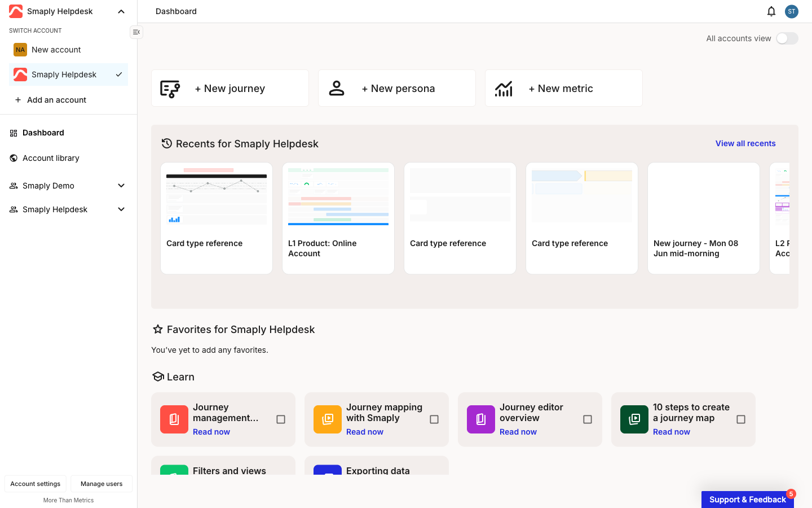Expand the Smaply Helpdesk workspace chevron

click(121, 209)
